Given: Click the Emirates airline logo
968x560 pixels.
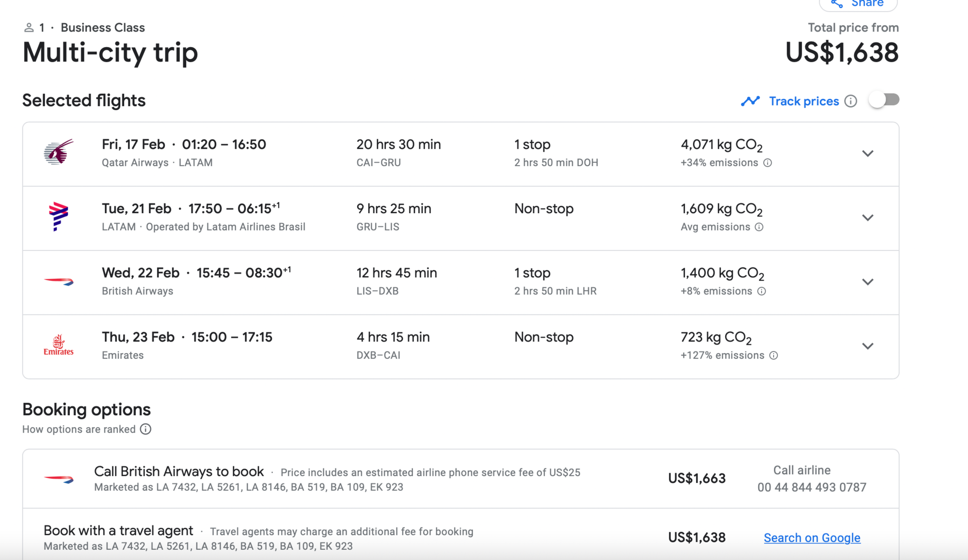Looking at the screenshot, I should click(x=58, y=345).
